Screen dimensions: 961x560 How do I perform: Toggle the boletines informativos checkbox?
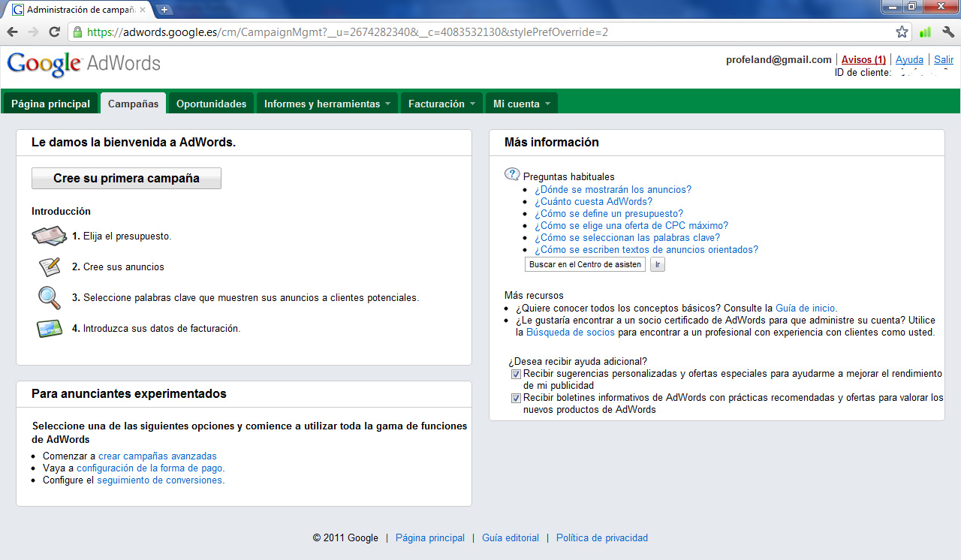516,398
